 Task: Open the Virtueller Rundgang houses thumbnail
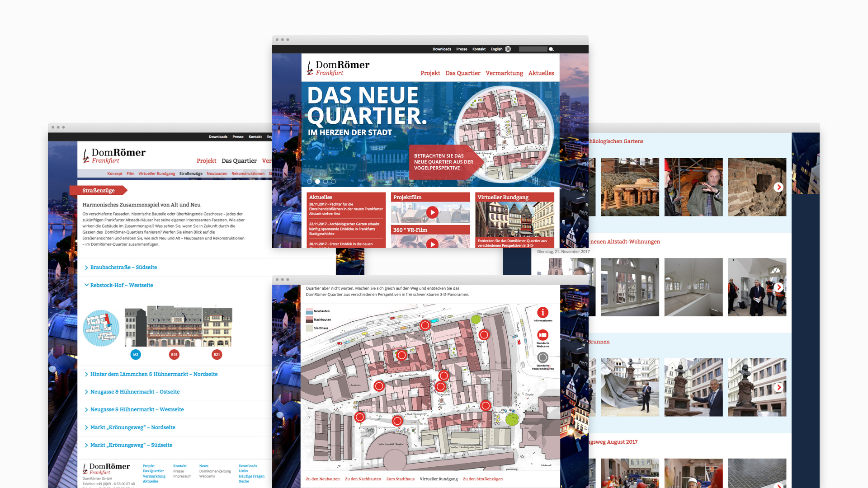[514, 220]
